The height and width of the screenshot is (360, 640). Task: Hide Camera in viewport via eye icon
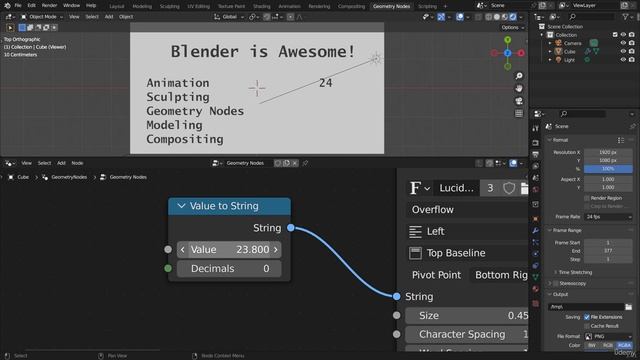click(x=623, y=43)
